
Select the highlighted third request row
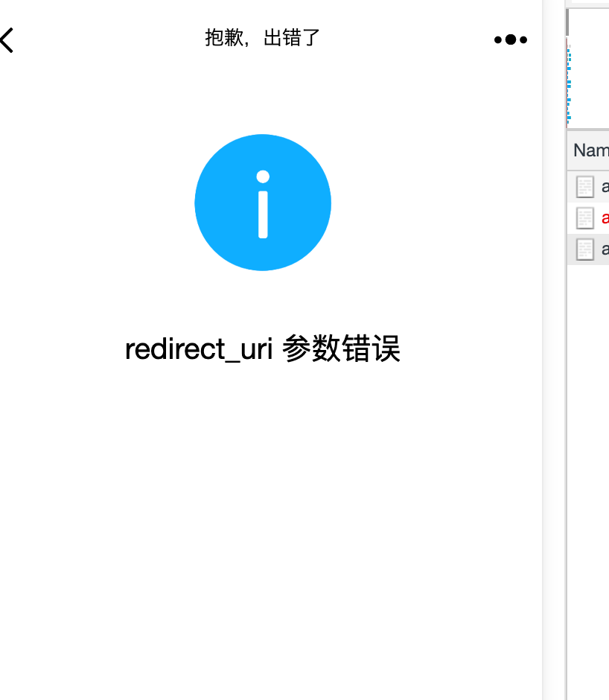pos(588,249)
